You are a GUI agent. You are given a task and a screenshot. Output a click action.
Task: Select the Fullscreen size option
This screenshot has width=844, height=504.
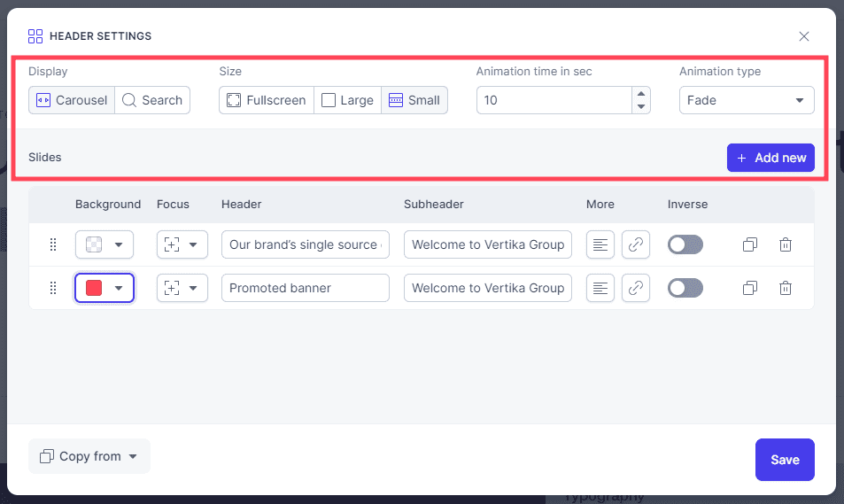(x=267, y=100)
